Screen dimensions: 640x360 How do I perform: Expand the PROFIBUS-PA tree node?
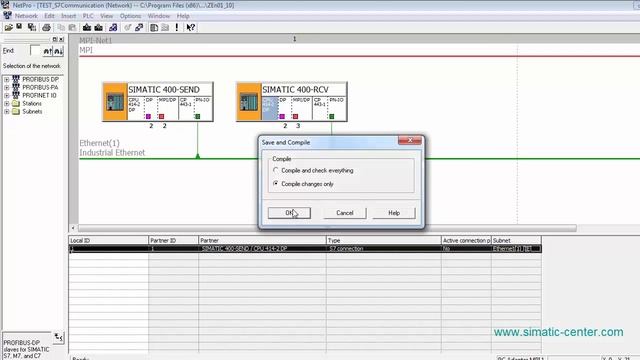[7, 87]
